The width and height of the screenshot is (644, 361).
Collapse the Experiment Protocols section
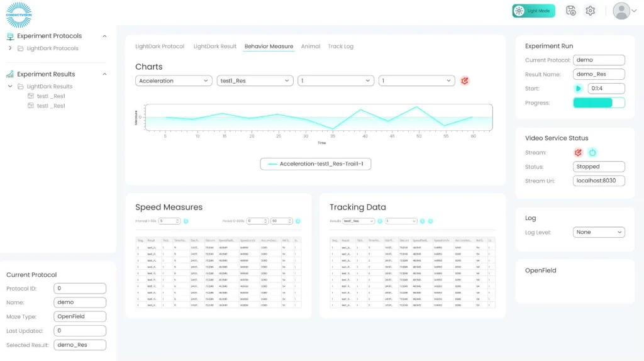tap(104, 36)
